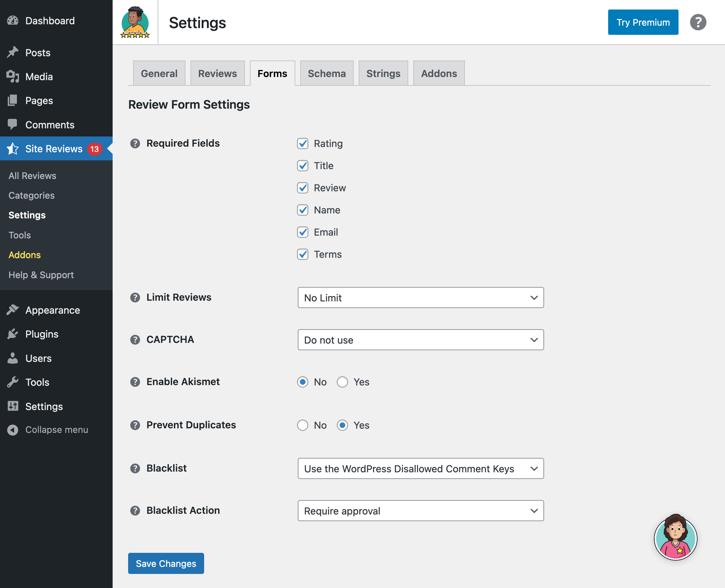Viewport: 725px width, 588px height.
Task: Switch to the Strings tab
Action: [x=383, y=73]
